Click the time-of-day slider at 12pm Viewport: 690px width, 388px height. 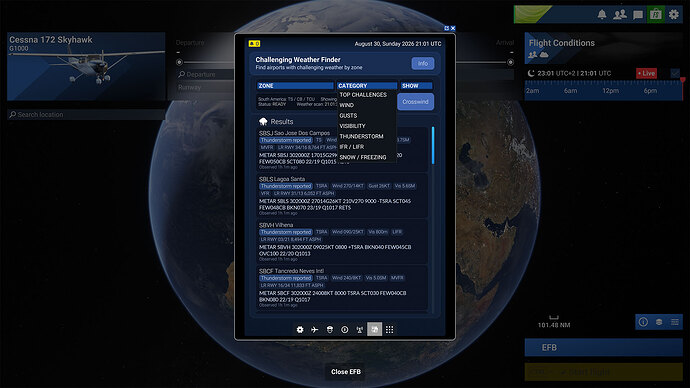pos(610,91)
